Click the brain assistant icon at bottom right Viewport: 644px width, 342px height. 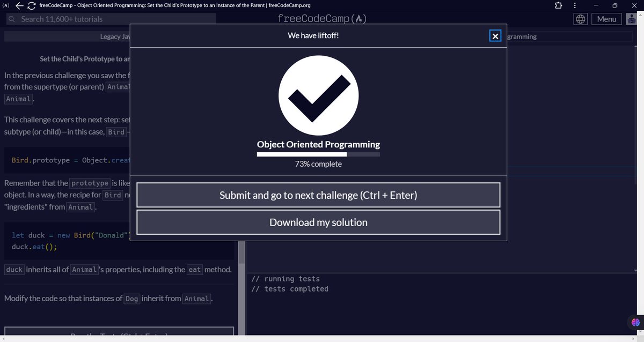coord(635,322)
